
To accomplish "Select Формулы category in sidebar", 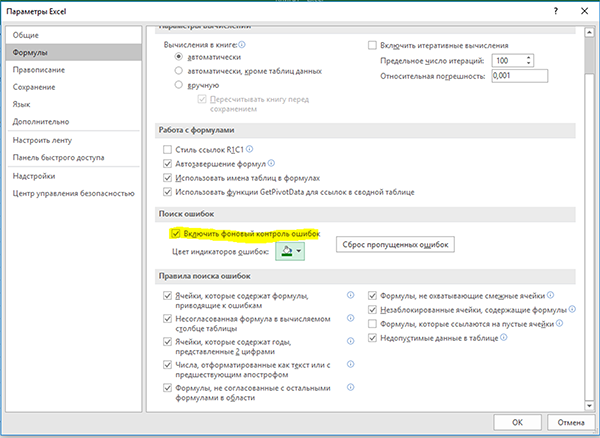I will [x=73, y=52].
